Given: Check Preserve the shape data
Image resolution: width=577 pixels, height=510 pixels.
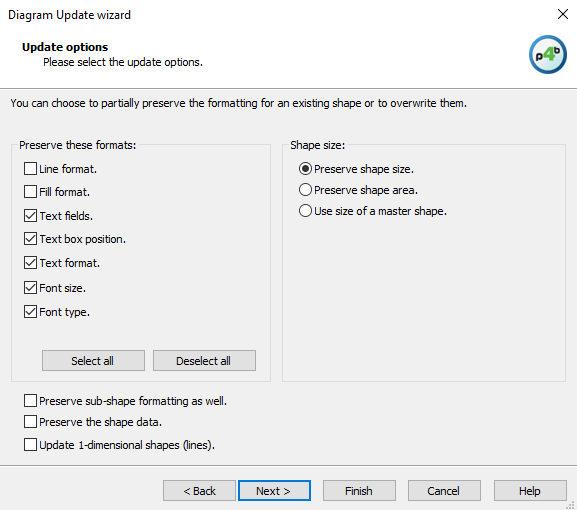Looking at the screenshot, I should tap(30, 422).
